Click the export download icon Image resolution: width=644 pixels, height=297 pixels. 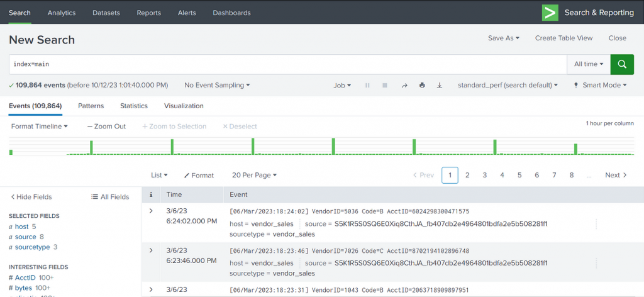click(x=440, y=85)
